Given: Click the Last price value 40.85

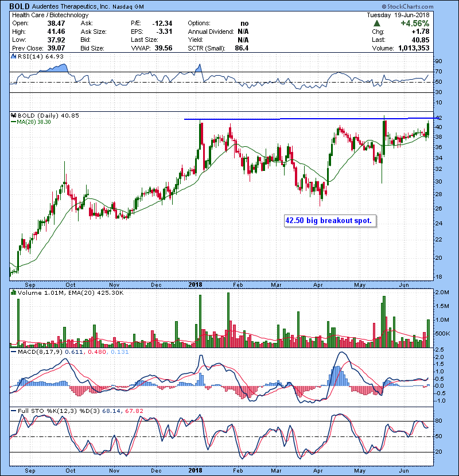Looking at the screenshot, I should [x=421, y=40].
